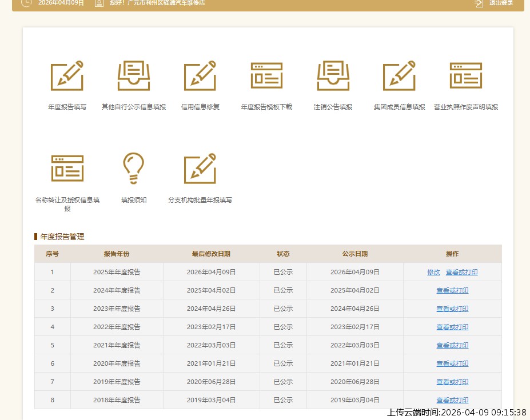Image resolution: width=530 pixels, height=420 pixels.
Task: Click the 填报须知 lightbulb icon
Action: coord(134,169)
